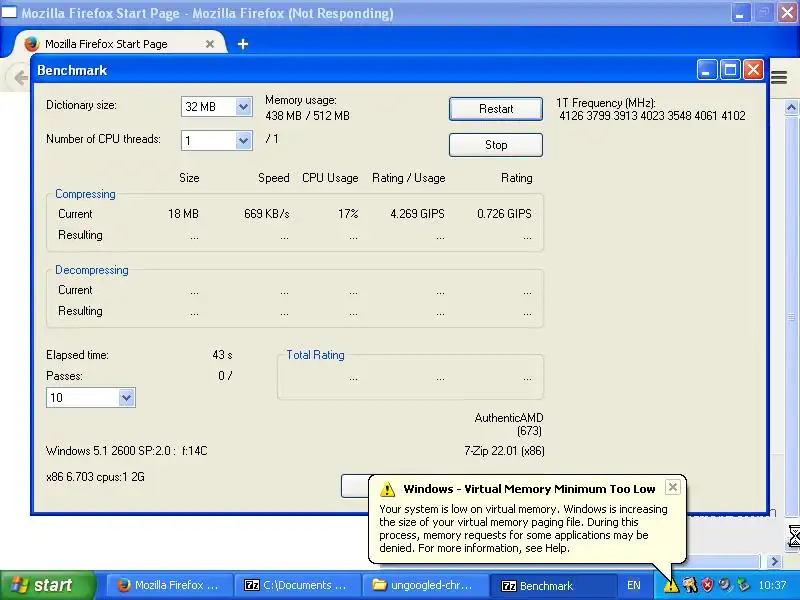Minimize the Benchmark window
Image resolution: width=800 pixels, height=600 pixels.
(x=707, y=69)
